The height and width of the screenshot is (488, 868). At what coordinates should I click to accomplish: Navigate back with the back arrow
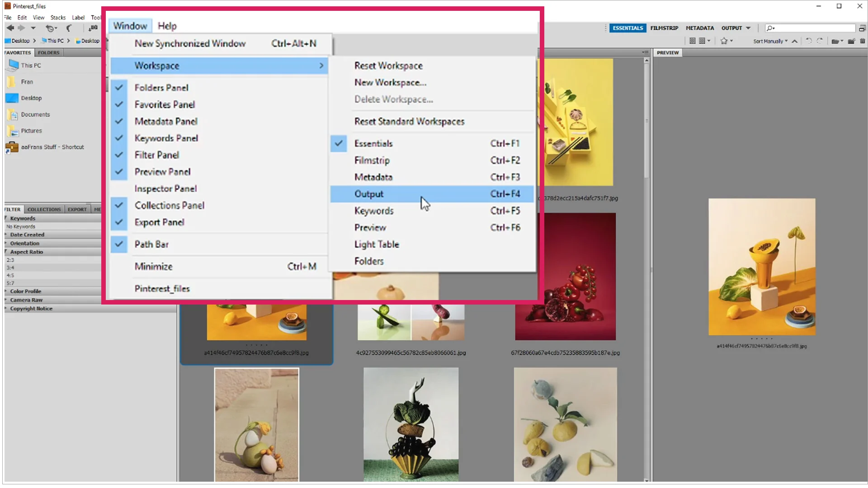[x=10, y=28]
